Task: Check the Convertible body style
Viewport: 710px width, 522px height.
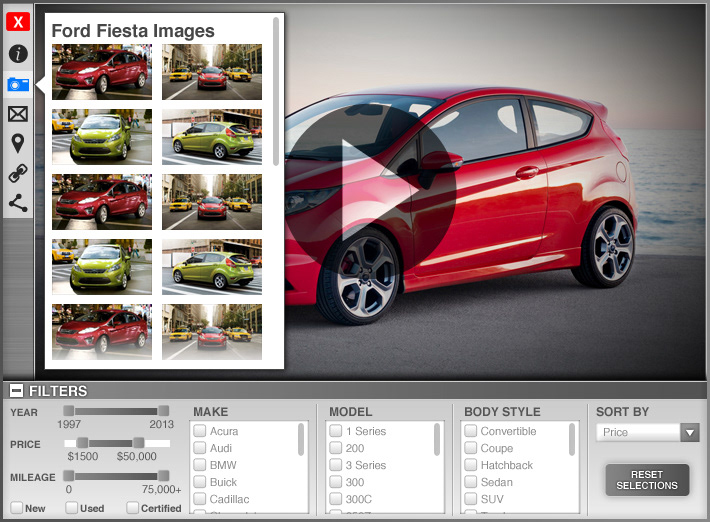Action: (471, 431)
